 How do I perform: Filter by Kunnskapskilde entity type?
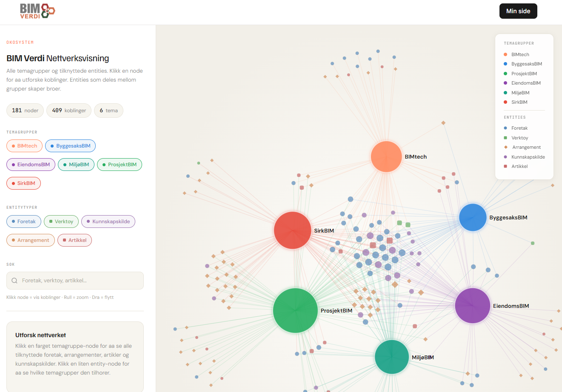pos(108,222)
